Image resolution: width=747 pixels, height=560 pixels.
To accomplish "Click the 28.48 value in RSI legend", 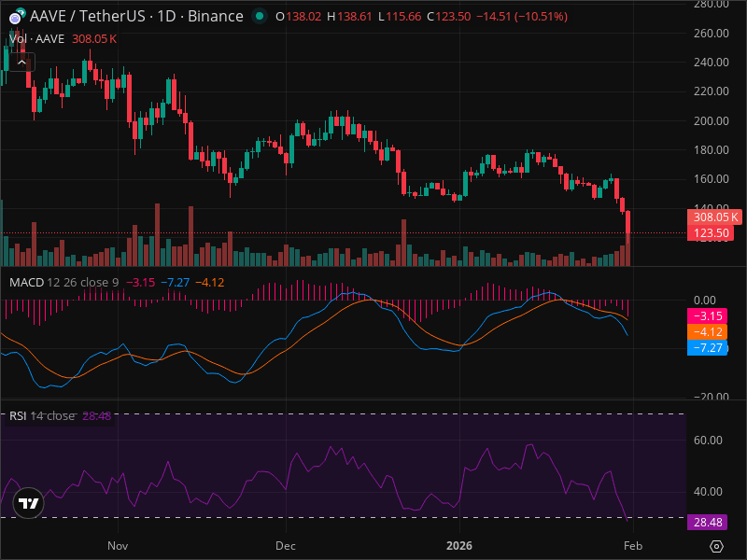I will [97, 416].
